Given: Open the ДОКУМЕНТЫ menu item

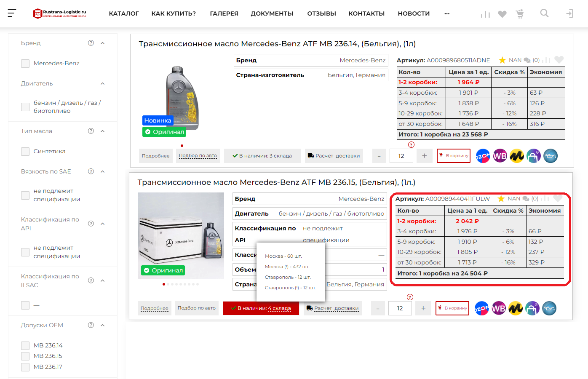Looking at the screenshot, I should [x=272, y=13].
